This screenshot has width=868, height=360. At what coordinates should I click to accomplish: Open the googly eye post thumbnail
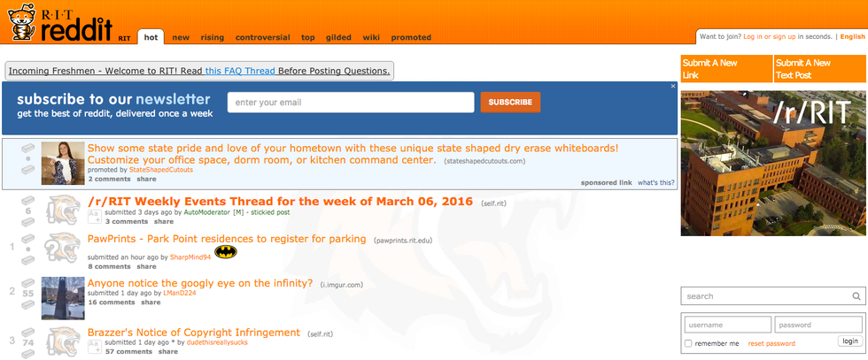click(63, 296)
